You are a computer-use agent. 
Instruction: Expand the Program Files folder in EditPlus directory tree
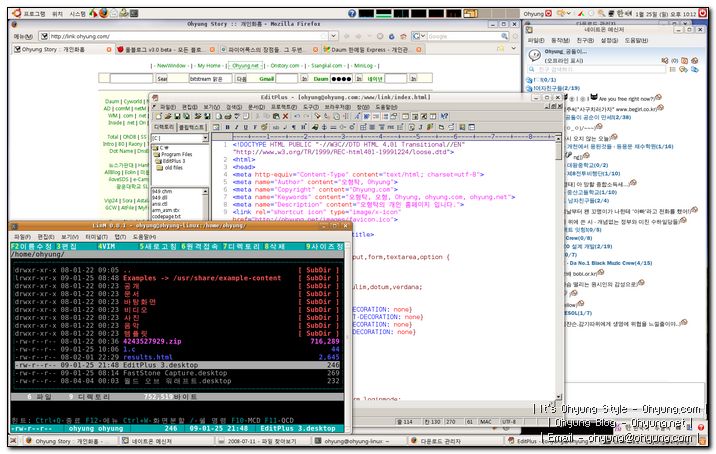[173, 154]
